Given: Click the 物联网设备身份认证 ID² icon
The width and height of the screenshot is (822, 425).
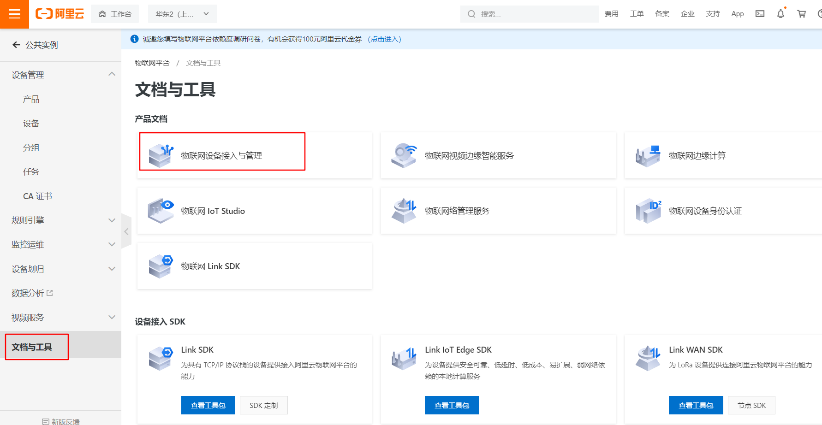Looking at the screenshot, I should point(648,211).
